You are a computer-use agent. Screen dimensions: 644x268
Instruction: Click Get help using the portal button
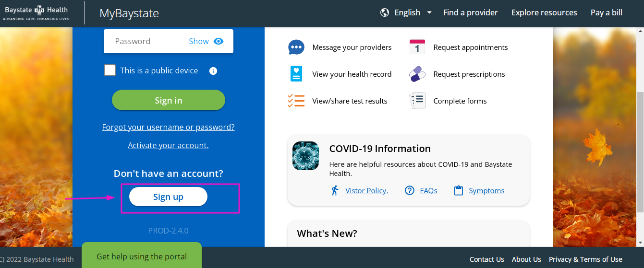142,256
